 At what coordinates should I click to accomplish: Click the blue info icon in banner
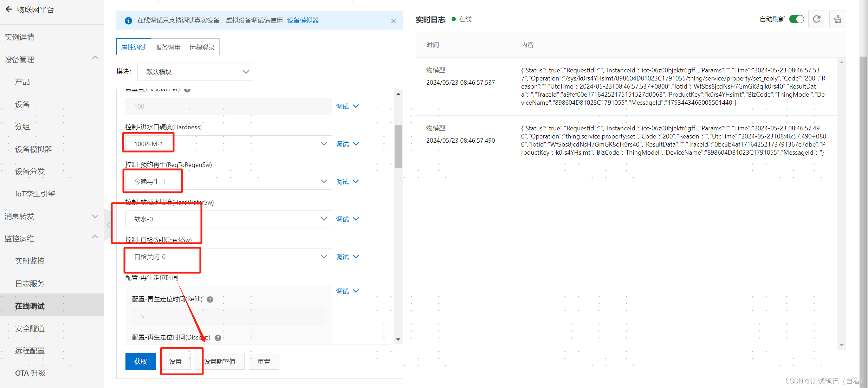click(x=128, y=20)
